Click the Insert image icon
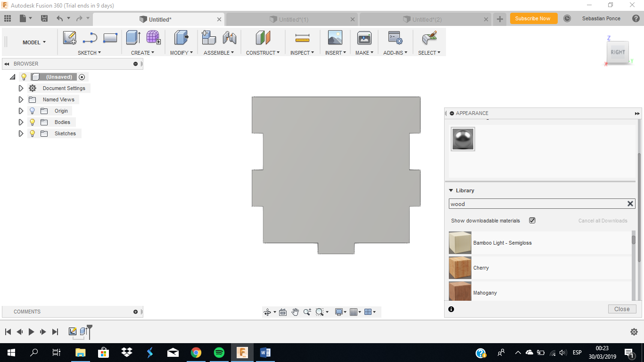 pyautogui.click(x=335, y=38)
